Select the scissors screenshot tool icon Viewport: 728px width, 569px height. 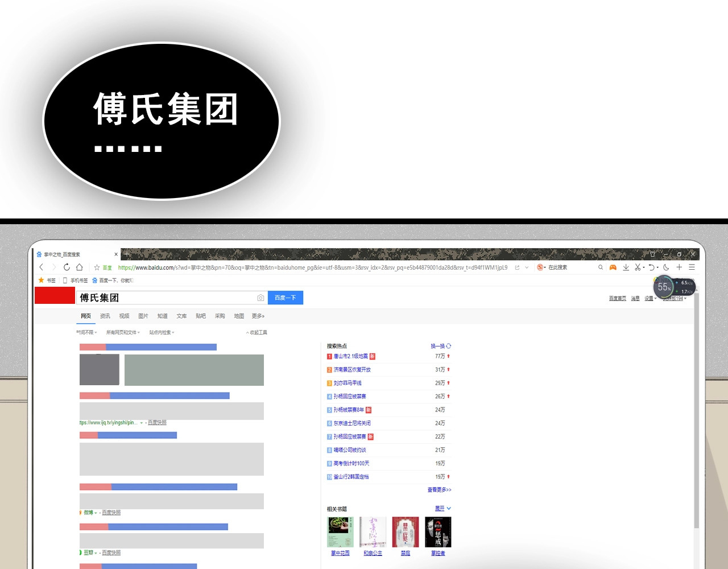coord(638,267)
